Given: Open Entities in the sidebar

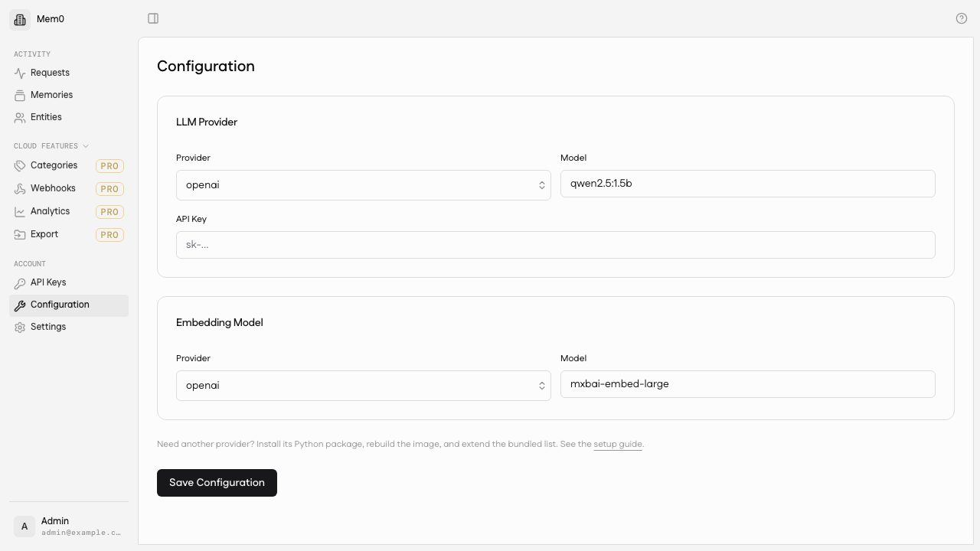Looking at the screenshot, I should pos(69,117).
